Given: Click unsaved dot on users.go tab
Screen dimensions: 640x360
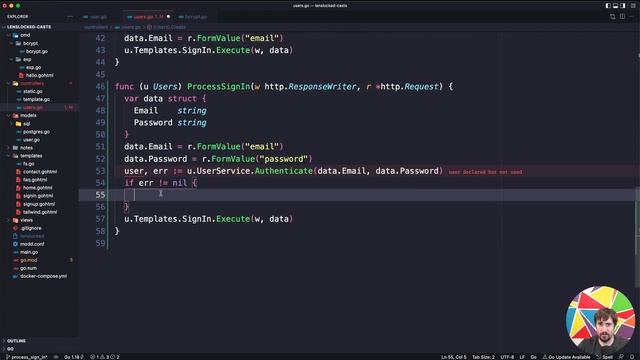Looking at the screenshot, I should tap(168, 17).
